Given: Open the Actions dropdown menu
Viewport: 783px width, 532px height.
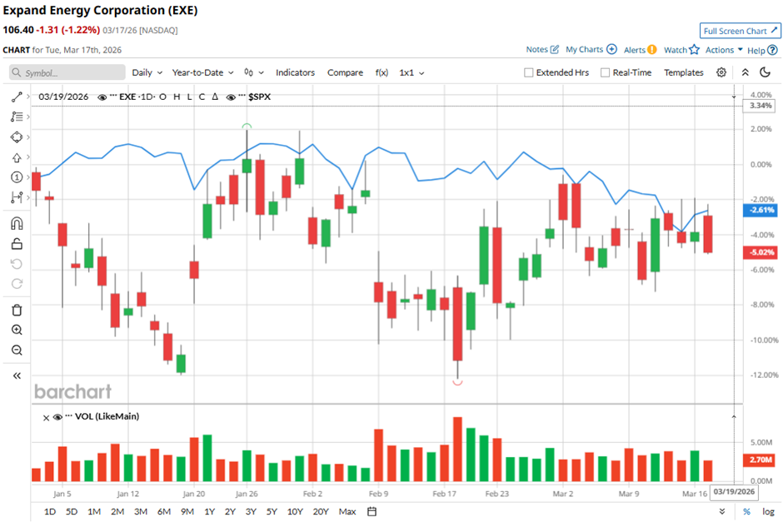Looking at the screenshot, I should [x=723, y=50].
